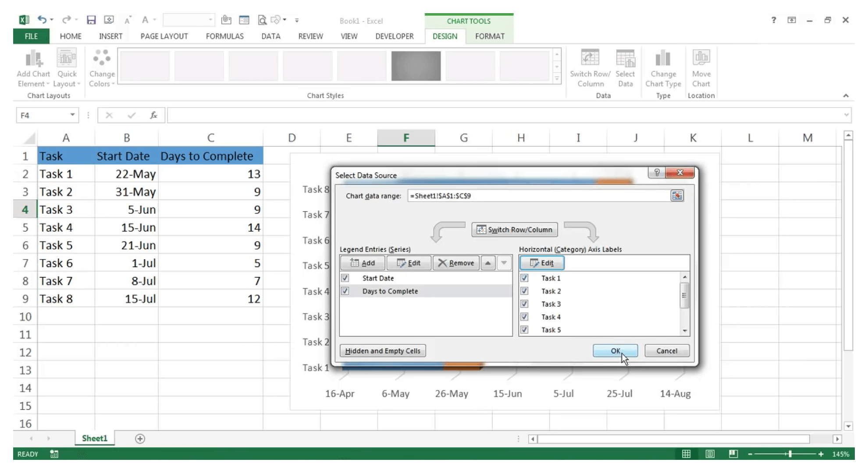This screenshot has height=473, width=868.
Task: Expand the Legend Entries Add dropdown
Action: coord(362,262)
